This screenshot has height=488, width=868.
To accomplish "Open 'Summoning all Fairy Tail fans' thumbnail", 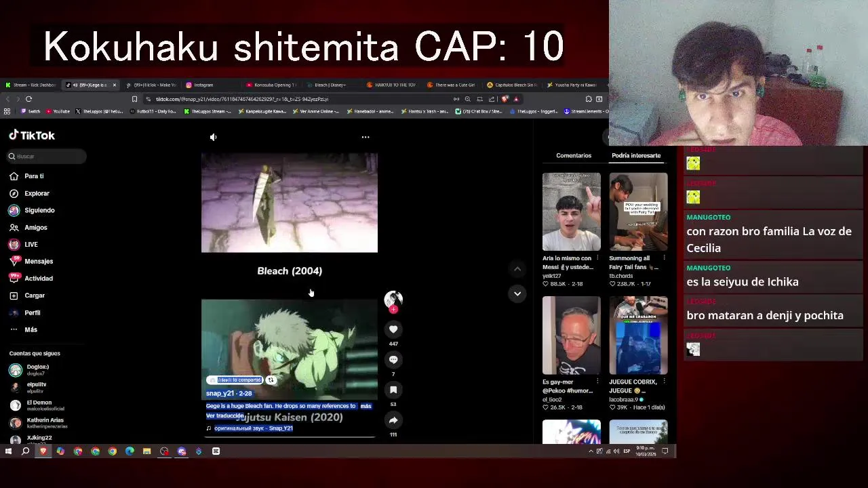I will click(x=638, y=211).
